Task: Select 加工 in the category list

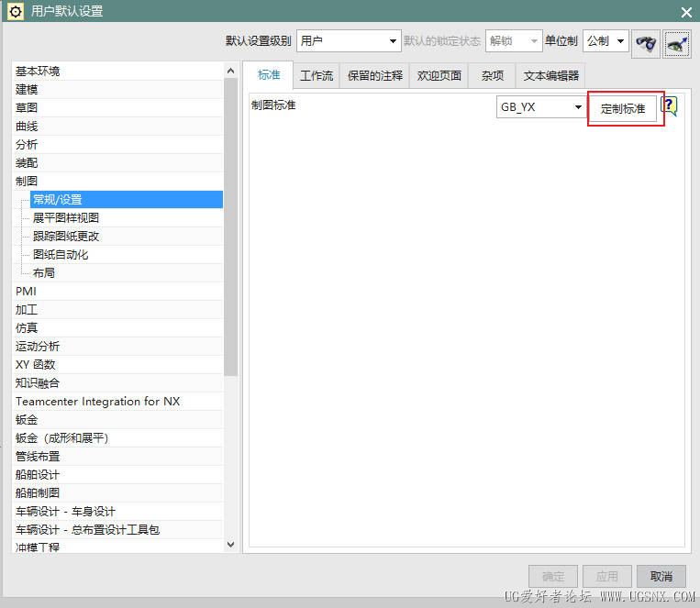Action: coord(117,309)
